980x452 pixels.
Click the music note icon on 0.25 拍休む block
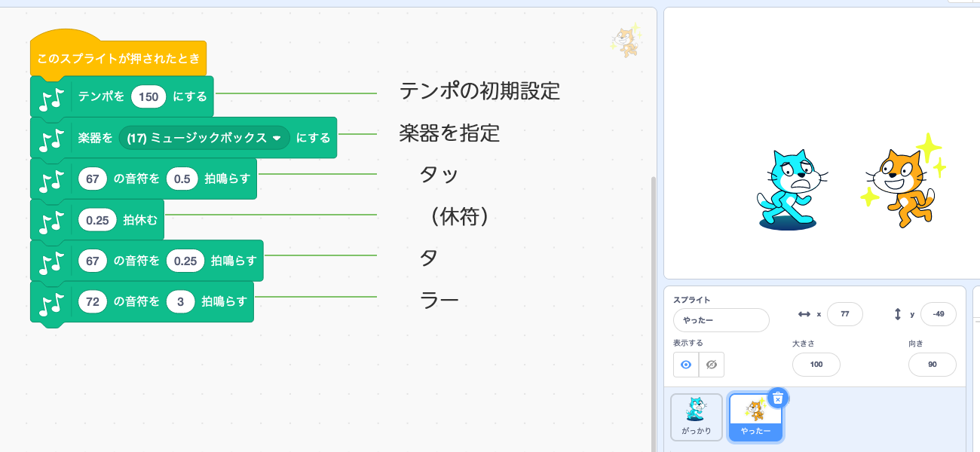51,221
